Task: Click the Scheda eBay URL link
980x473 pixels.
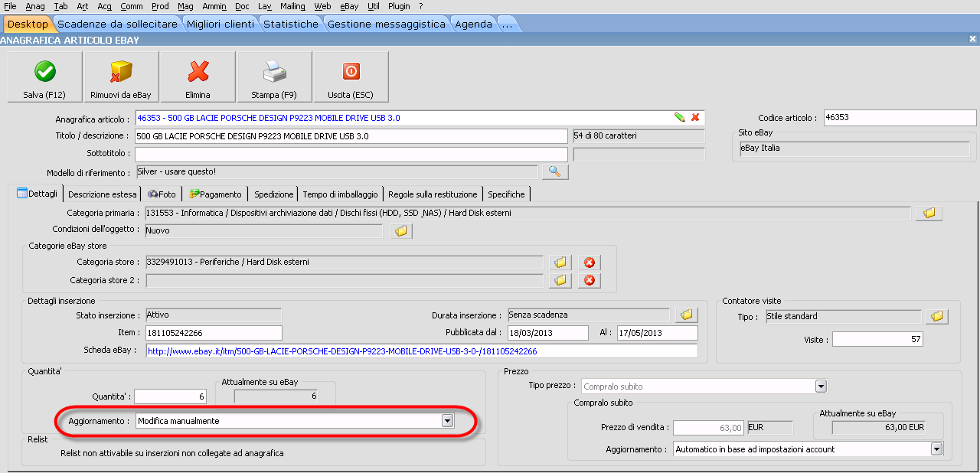Action: click(342, 351)
